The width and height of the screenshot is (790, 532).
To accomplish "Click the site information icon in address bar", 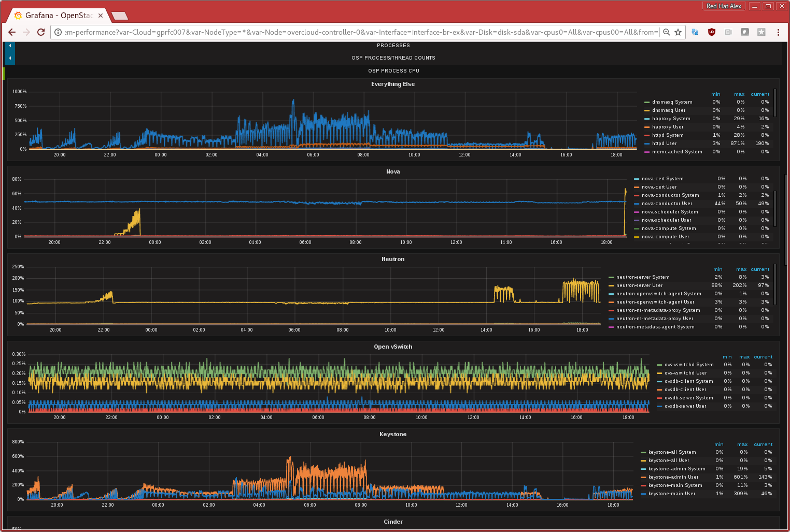I will (58, 32).
